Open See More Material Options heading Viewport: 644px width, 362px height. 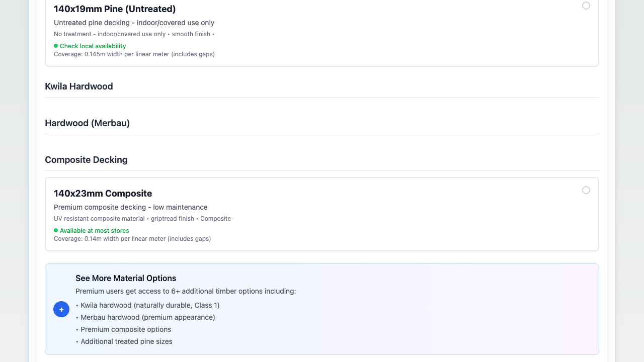tap(126, 278)
